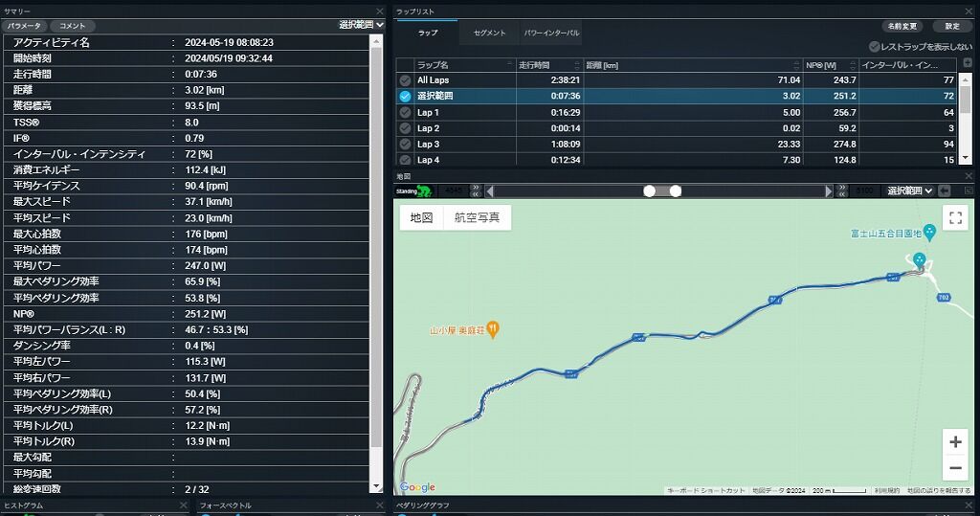Screen dimensions: 980x516
Task: Open 利用規約 link on map
Action: tap(886, 491)
